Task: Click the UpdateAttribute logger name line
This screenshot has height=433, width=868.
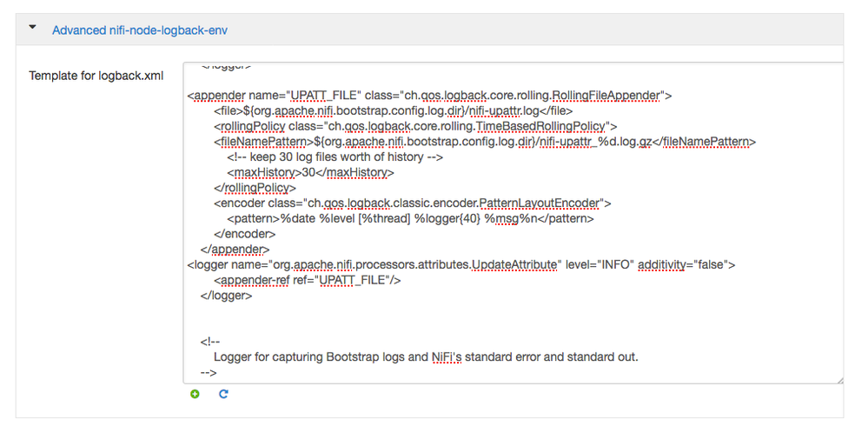Action: [461, 264]
